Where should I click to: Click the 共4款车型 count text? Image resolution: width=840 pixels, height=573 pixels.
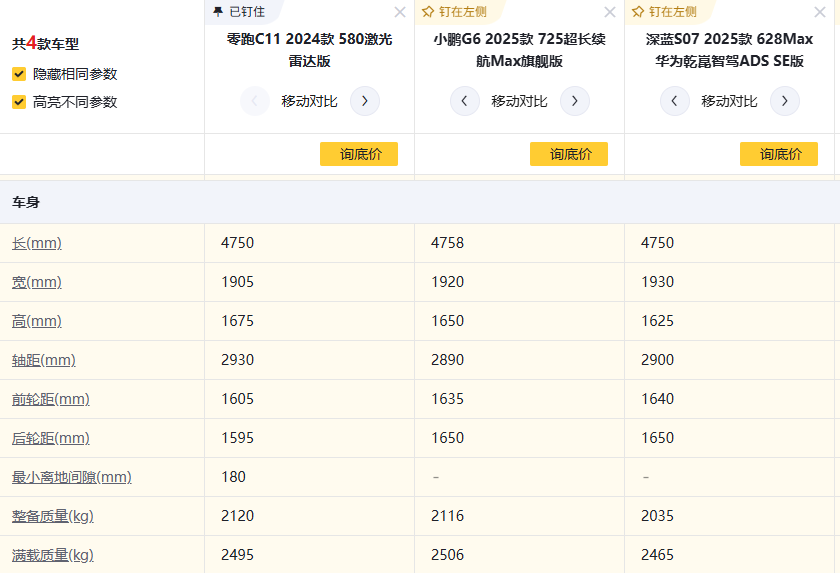46,43
